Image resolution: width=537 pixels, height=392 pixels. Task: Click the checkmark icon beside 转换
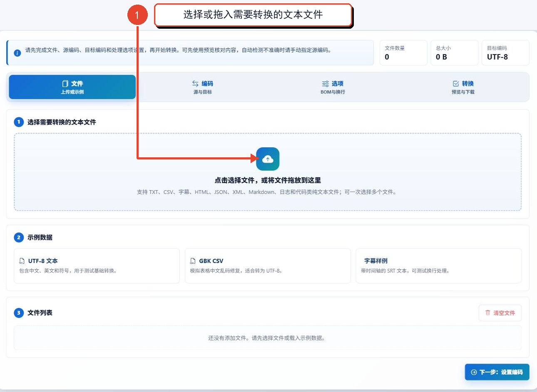point(456,84)
